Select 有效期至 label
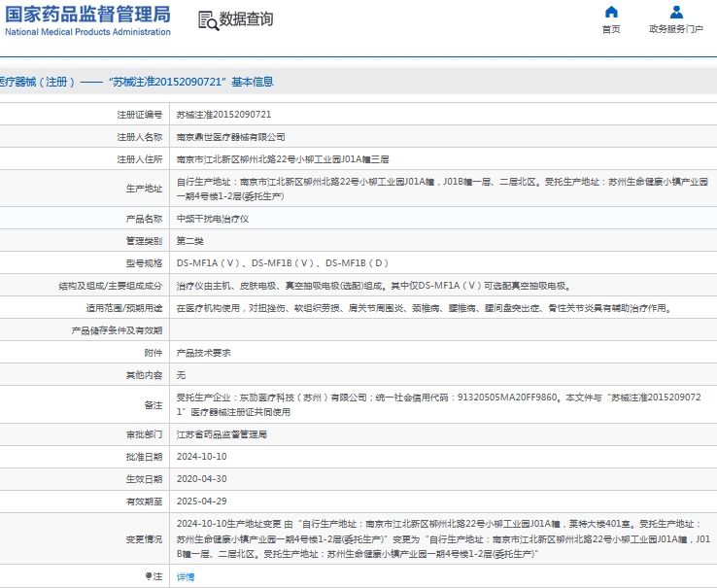Viewport: 717px width, 588px height. [144, 502]
